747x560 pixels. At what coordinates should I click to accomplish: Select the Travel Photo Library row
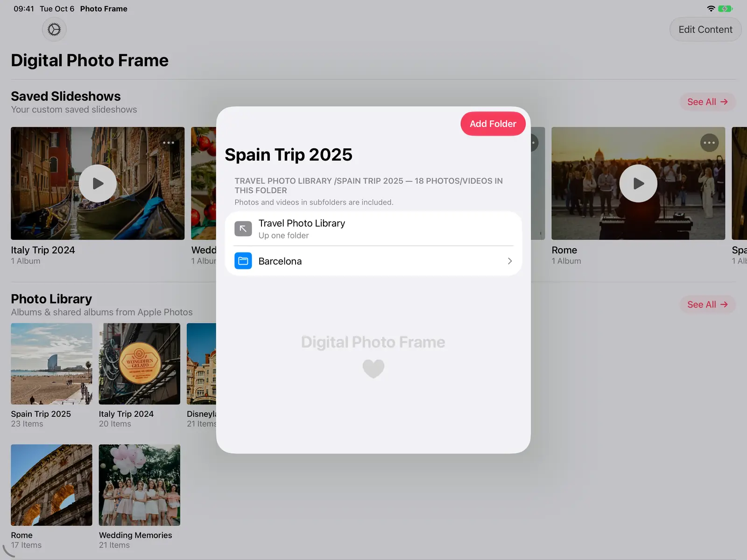coord(373,229)
